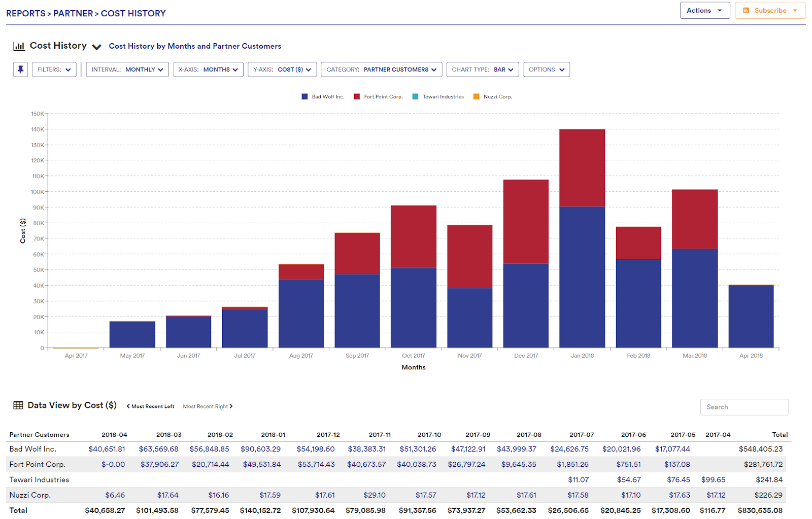Viewport: 812px width, 519px height.
Task: Click the Most Recent Left link
Action: pyautogui.click(x=150, y=406)
